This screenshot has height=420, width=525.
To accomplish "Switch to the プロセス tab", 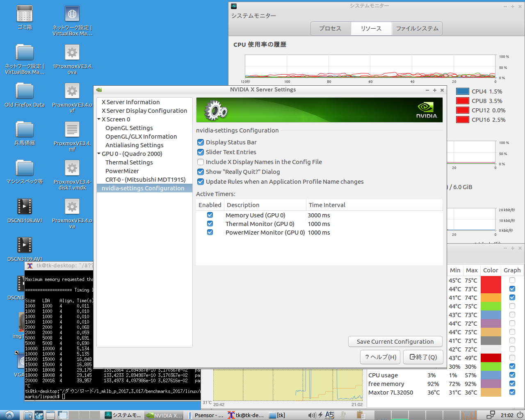I will [x=330, y=28].
